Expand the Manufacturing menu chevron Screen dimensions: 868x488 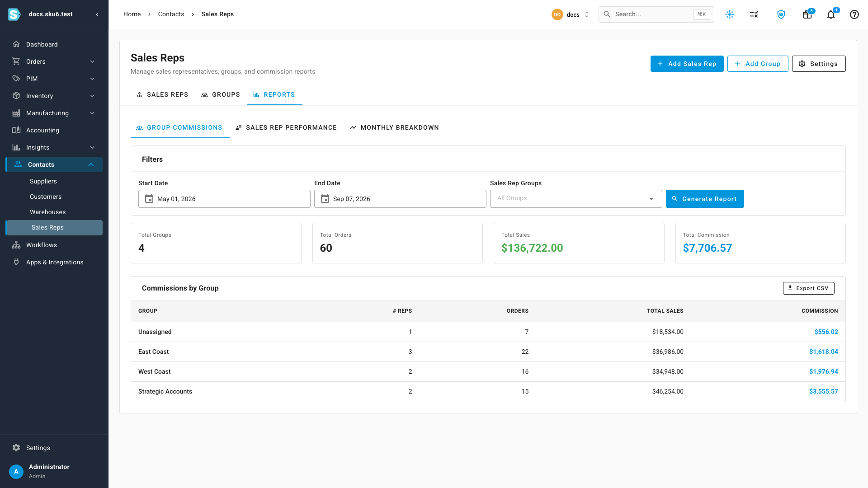tap(92, 113)
